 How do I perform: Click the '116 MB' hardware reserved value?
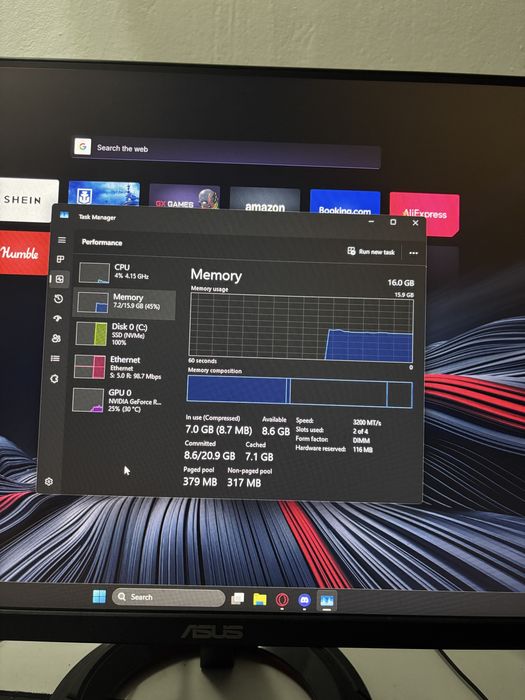click(362, 450)
